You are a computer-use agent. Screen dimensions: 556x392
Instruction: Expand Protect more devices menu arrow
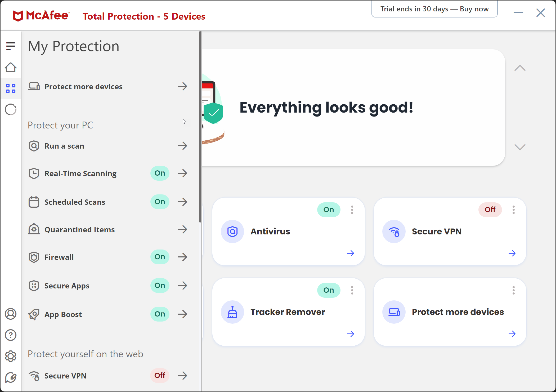[182, 86]
